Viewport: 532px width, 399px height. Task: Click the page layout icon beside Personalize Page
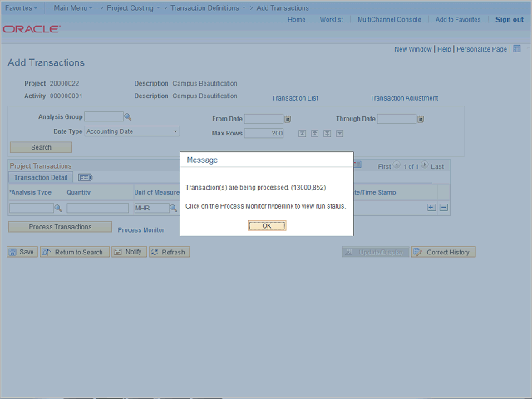(517, 49)
